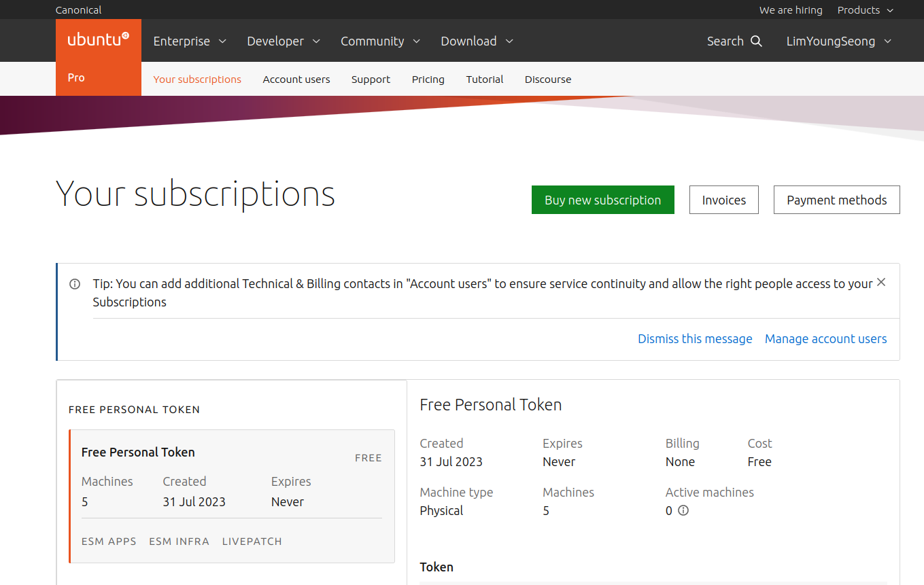
Task: Open the Tutorial tab
Action: click(485, 79)
